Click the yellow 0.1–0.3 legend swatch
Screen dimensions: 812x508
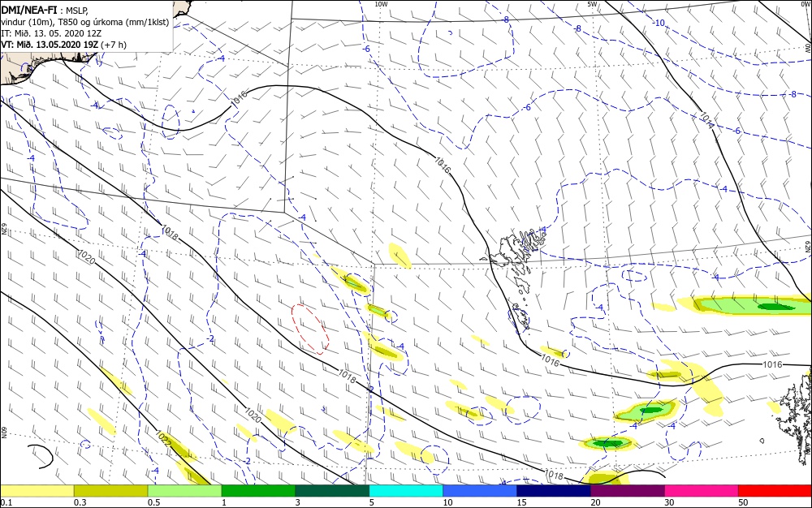[37, 491]
